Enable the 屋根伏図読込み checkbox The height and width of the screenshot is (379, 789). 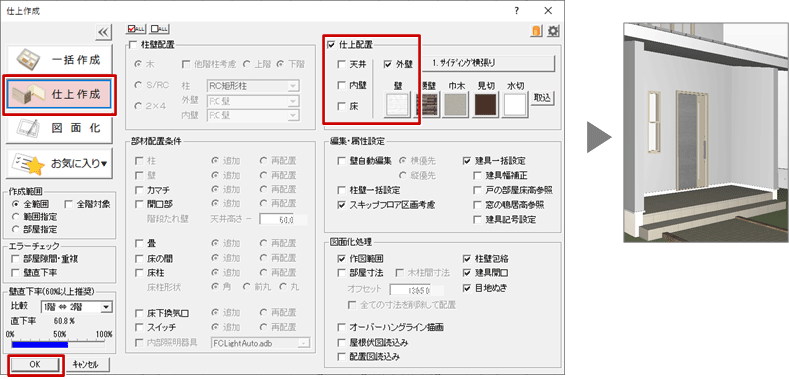342,342
